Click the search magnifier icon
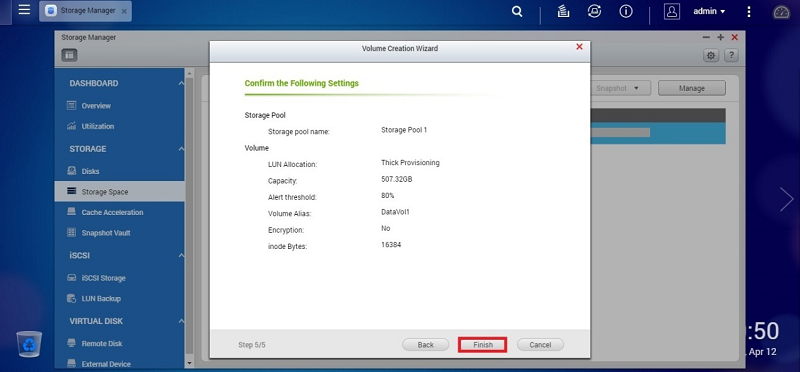The height and width of the screenshot is (372, 800). 517,11
